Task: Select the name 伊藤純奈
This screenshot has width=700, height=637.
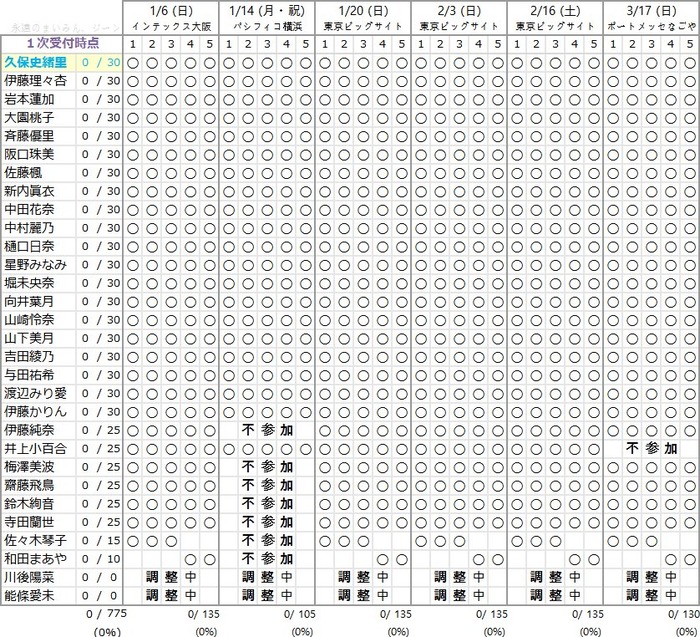Action: (29, 430)
